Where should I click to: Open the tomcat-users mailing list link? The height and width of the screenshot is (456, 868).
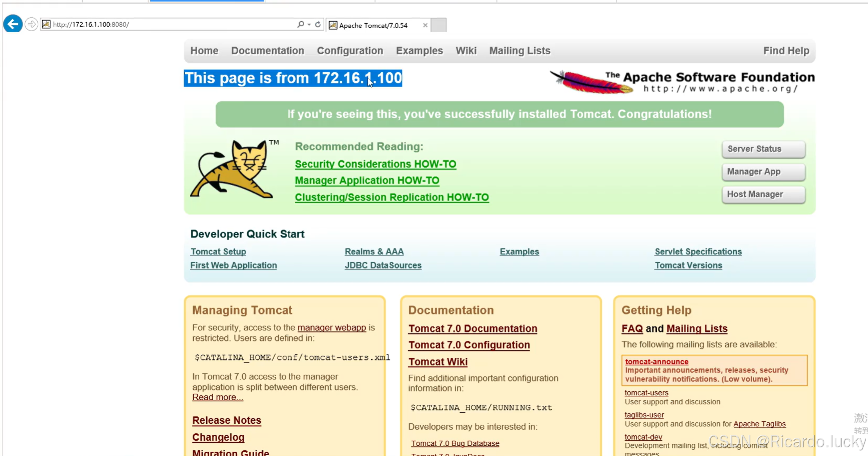click(646, 393)
